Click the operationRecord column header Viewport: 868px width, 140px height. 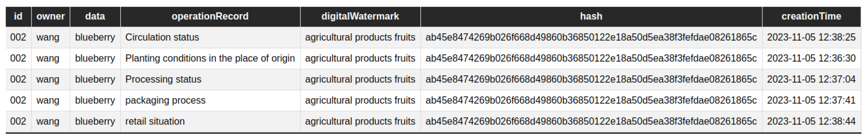click(x=210, y=16)
